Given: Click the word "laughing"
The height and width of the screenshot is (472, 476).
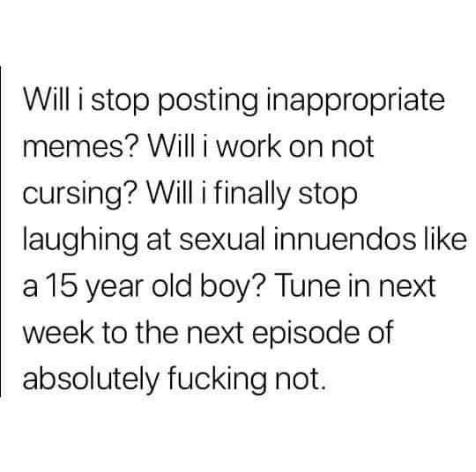Looking at the screenshot, I should click(80, 241).
